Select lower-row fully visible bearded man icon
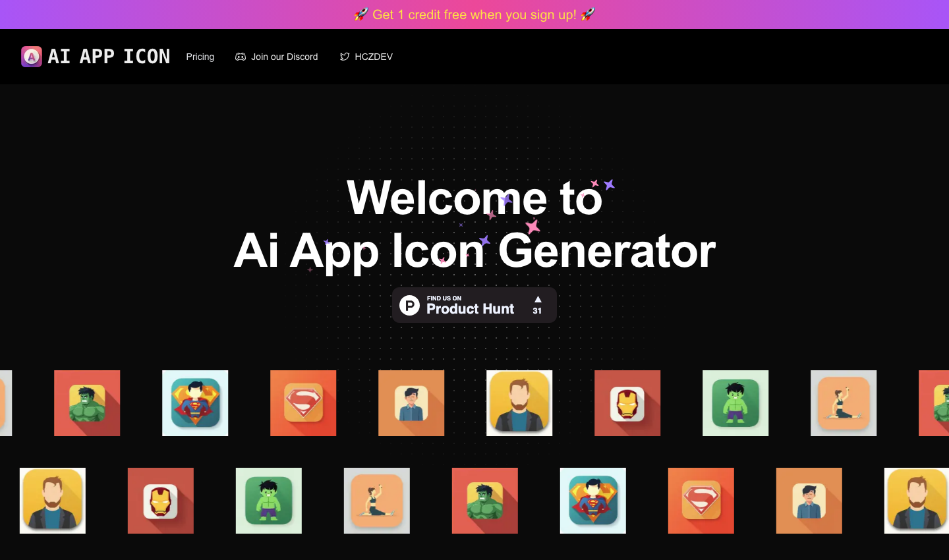The height and width of the screenshot is (560, 949). coord(53,501)
